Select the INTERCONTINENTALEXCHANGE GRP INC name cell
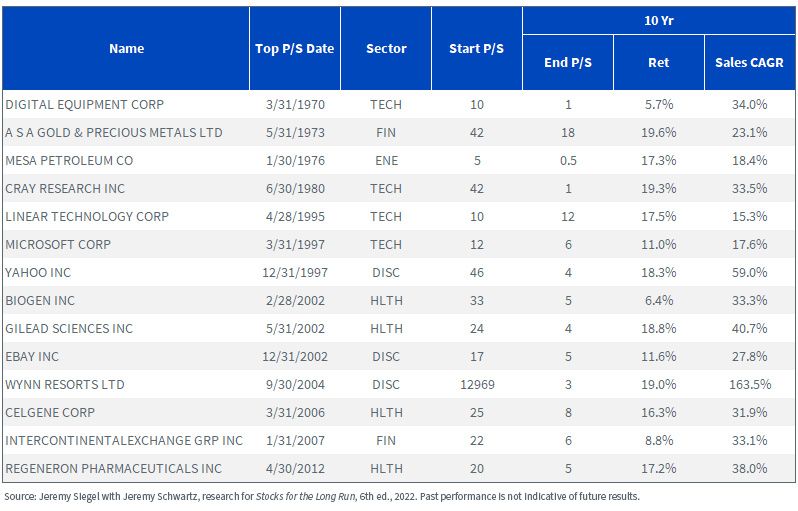The image size is (798, 511). tap(124, 441)
